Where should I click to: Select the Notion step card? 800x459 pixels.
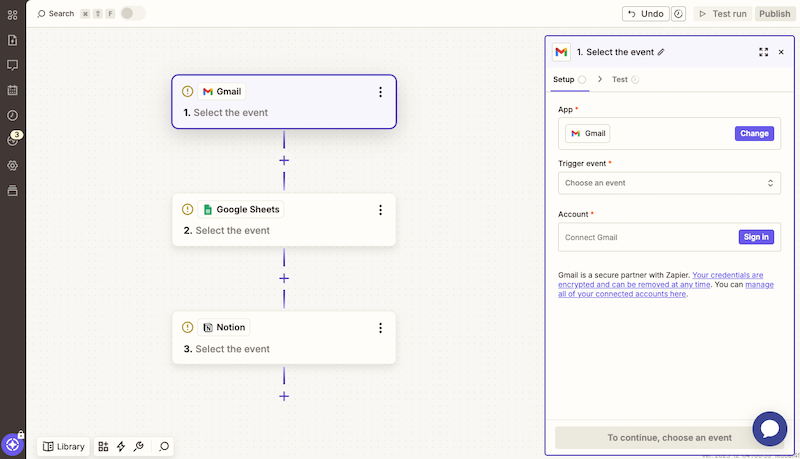pos(284,338)
